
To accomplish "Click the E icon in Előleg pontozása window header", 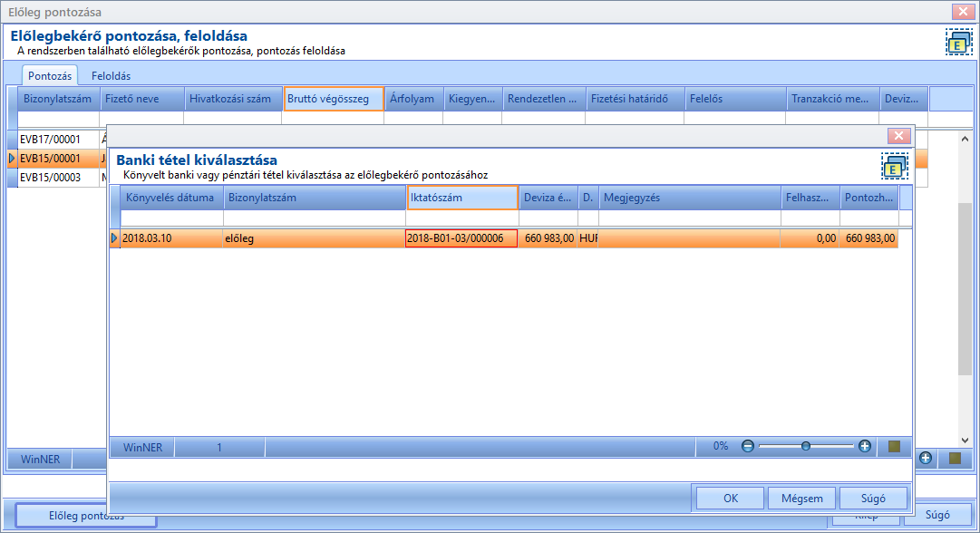I will pos(958,42).
